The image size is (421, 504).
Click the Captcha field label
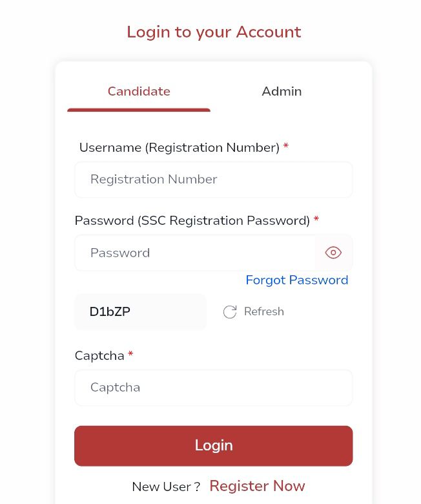click(x=99, y=355)
